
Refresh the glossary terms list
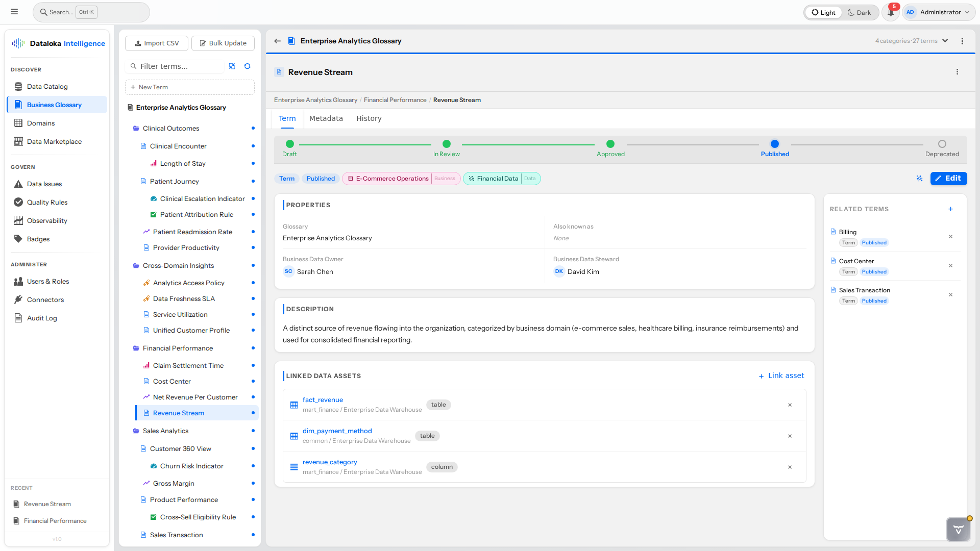coord(247,66)
